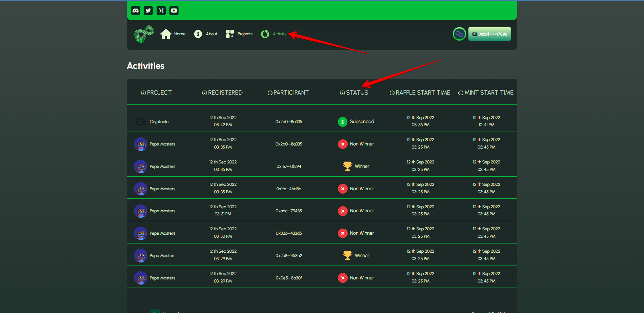Click the green infinity site logo
The width and height of the screenshot is (644, 313).
(144, 34)
